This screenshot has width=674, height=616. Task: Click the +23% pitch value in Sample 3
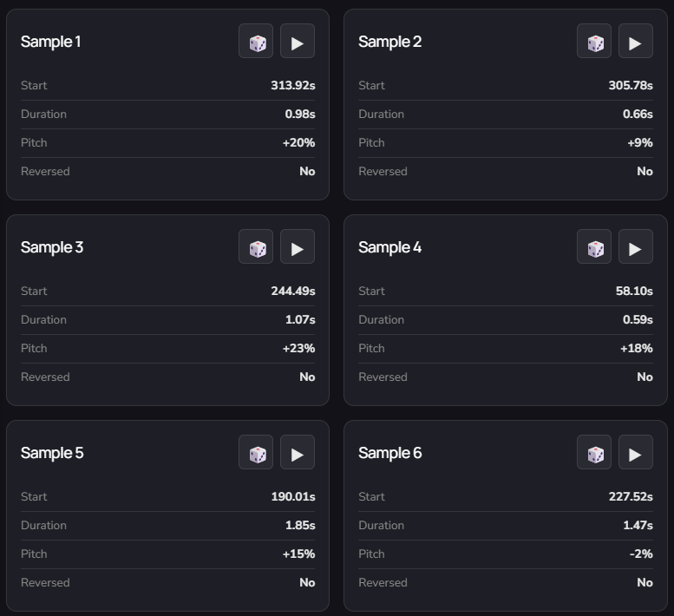298,348
